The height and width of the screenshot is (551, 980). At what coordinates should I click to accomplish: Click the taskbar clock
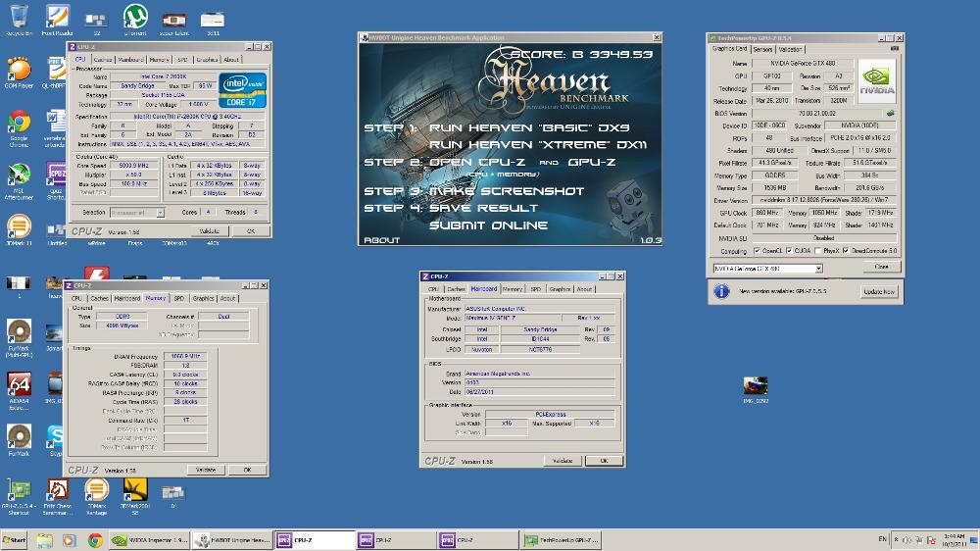point(954,540)
